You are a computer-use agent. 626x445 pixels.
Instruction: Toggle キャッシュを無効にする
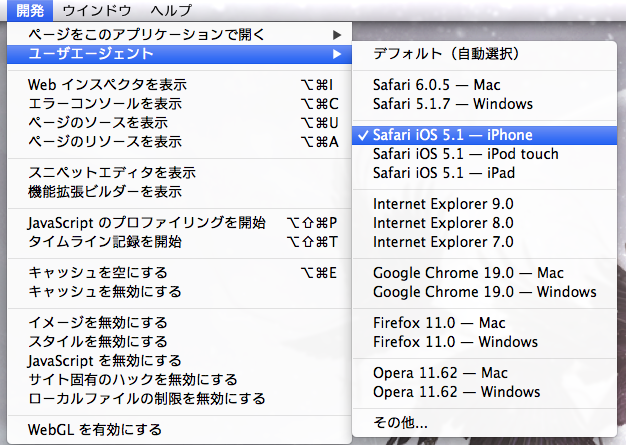[x=179, y=292]
